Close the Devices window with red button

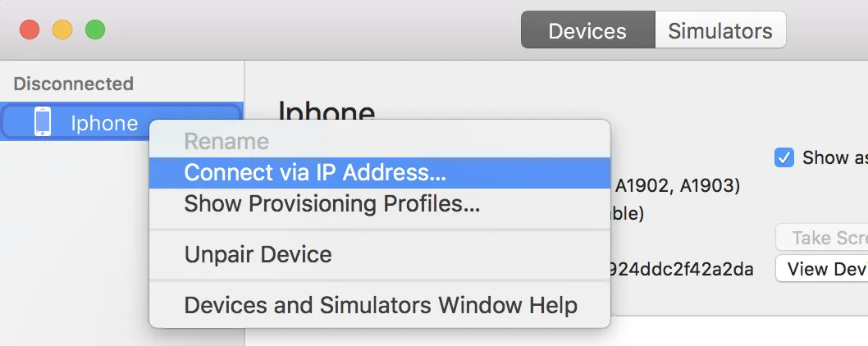[30, 30]
